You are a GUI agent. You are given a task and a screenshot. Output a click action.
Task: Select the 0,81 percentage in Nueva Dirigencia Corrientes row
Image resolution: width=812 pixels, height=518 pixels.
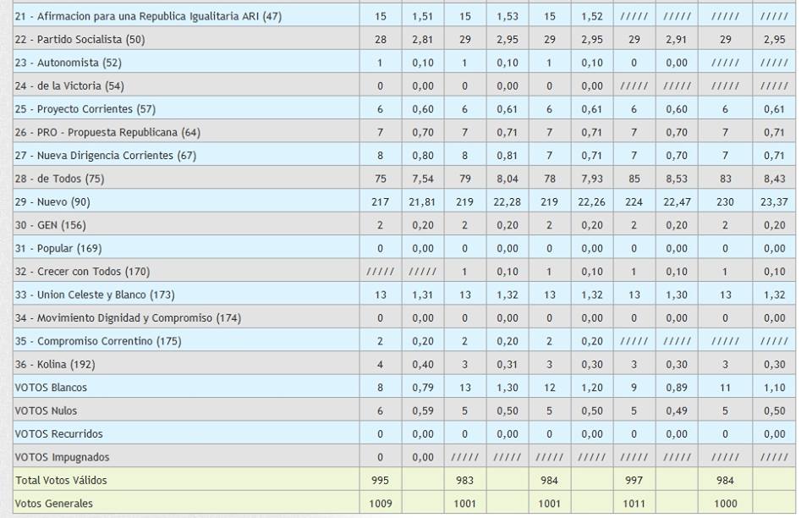click(x=507, y=156)
